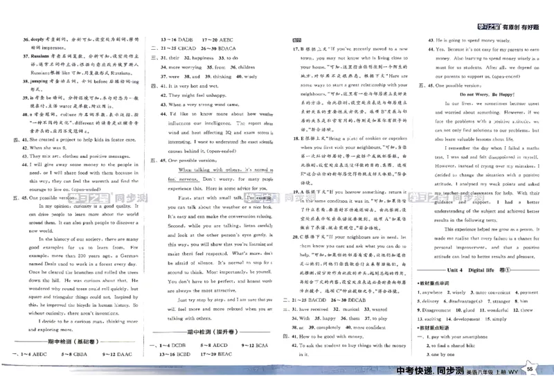Click the answer "36. deeply"
Viewport: 554px width, 392px height.
(33, 39)
